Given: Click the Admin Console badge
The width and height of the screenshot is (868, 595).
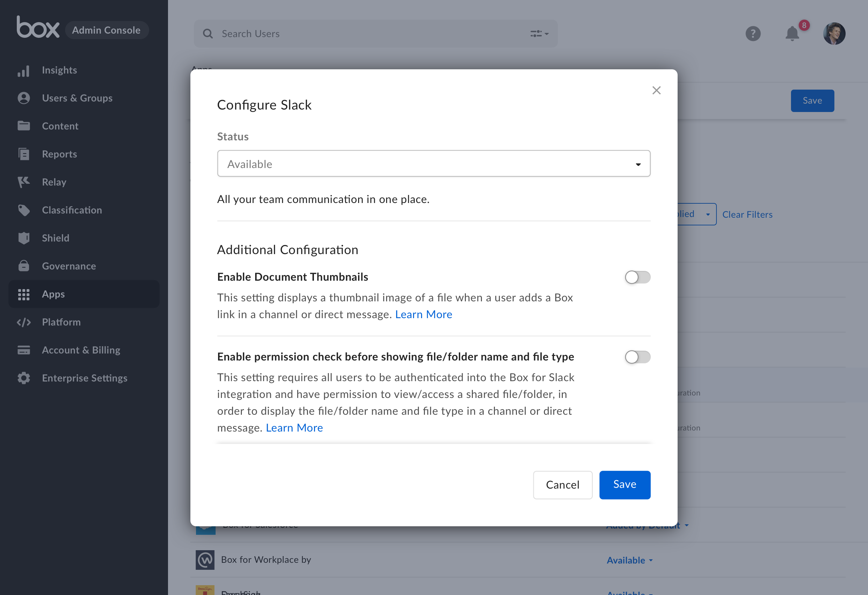Looking at the screenshot, I should [x=106, y=30].
